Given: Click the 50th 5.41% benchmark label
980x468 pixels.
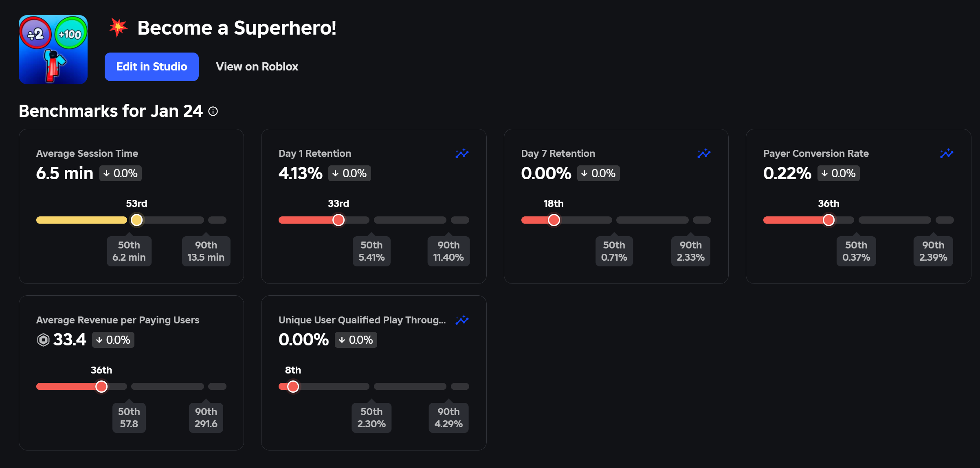Looking at the screenshot, I should tap(371, 251).
